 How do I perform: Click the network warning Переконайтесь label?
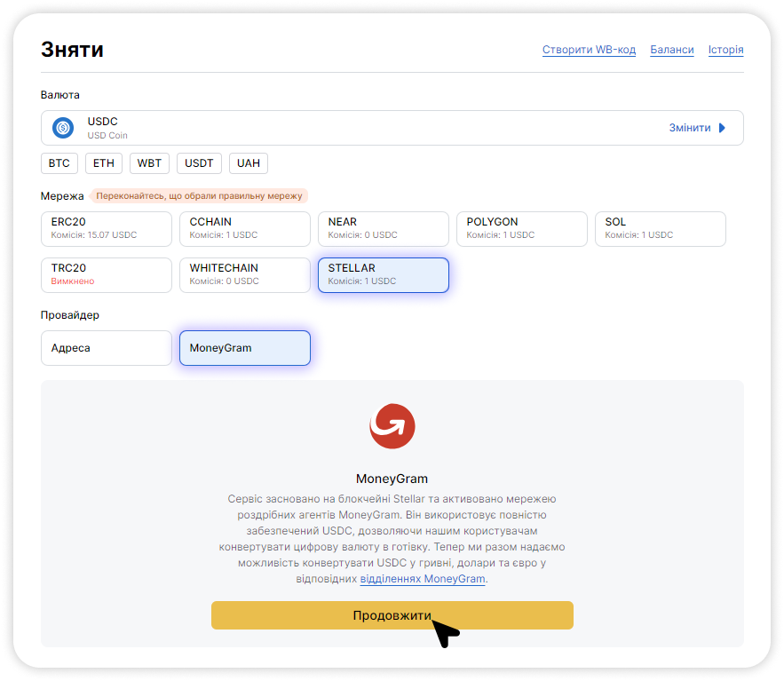point(199,196)
